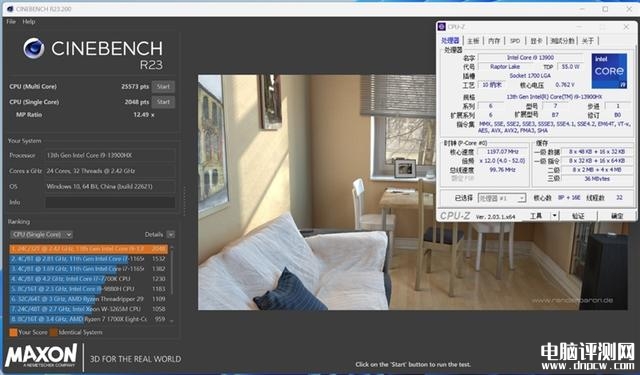
Task: Click the 36 MBytes level 3 cache value
Action: click(x=597, y=179)
